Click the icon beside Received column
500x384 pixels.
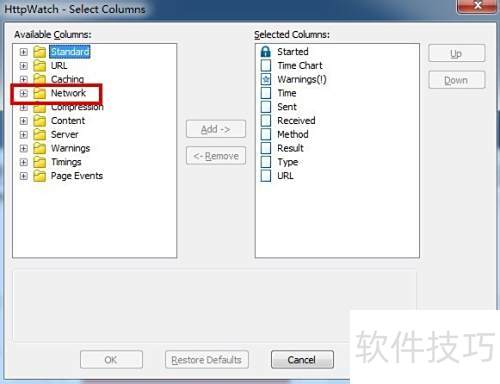pos(266,120)
